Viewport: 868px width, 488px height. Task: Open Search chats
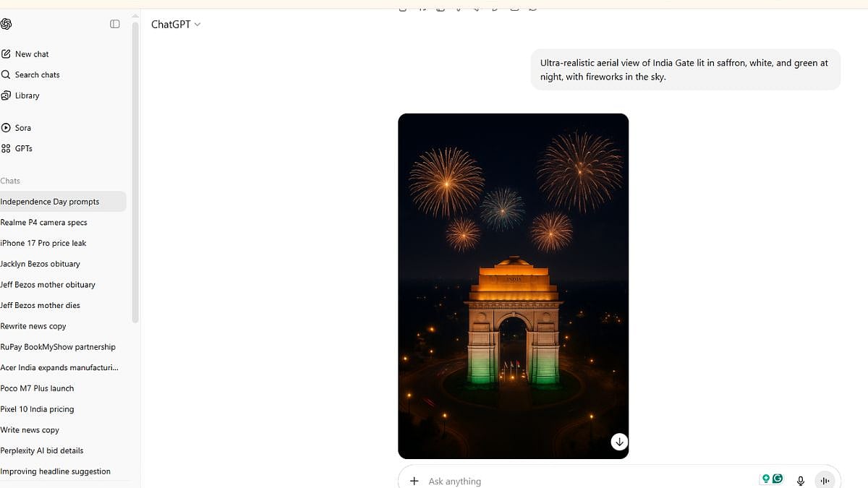pos(37,74)
